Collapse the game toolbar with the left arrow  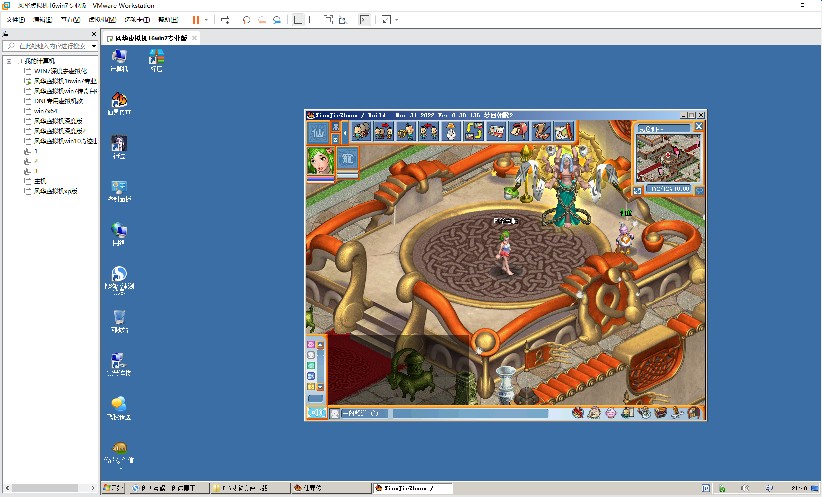tap(345, 133)
